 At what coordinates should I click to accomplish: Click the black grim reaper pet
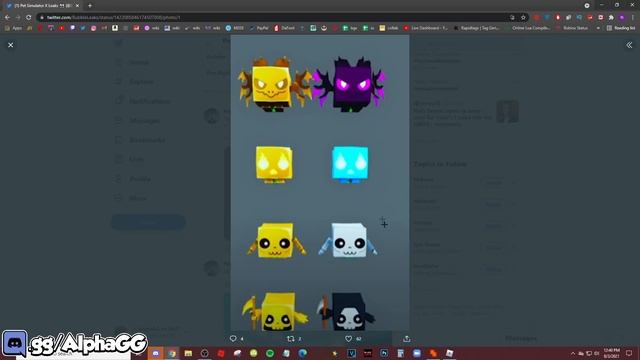click(346, 311)
